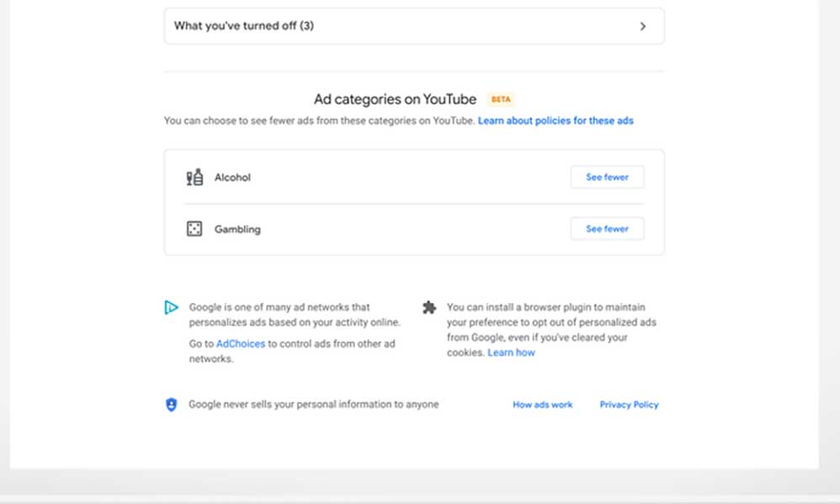Click the BETA badge next to heading

pos(501,99)
